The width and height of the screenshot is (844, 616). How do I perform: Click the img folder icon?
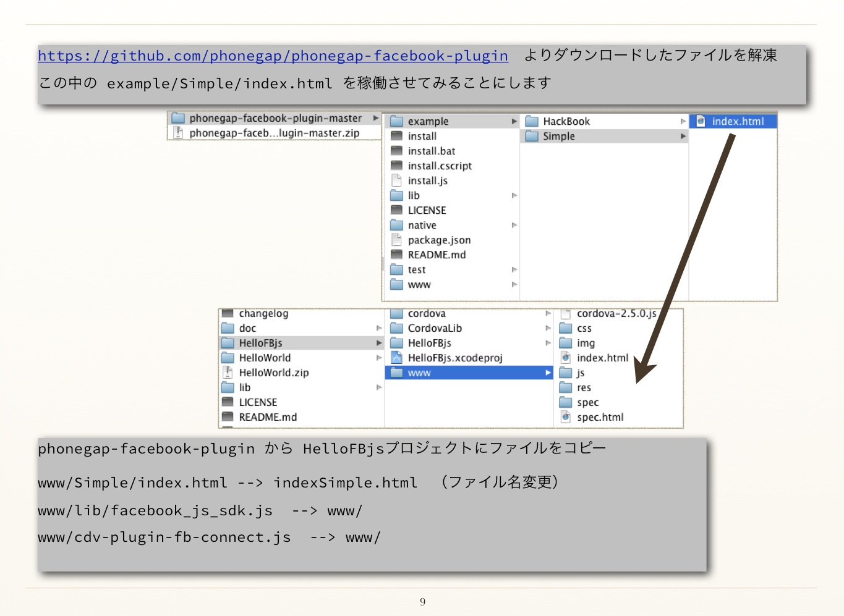566,343
